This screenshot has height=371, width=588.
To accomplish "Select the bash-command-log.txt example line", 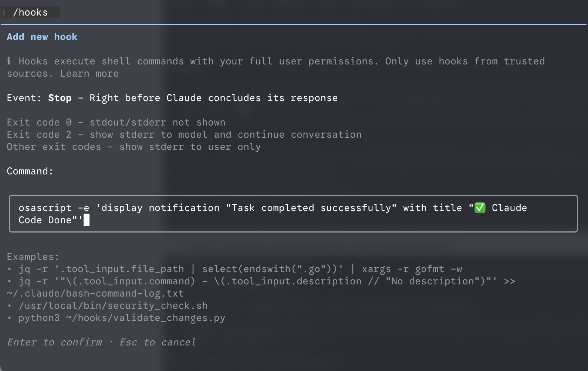I will click(95, 294).
